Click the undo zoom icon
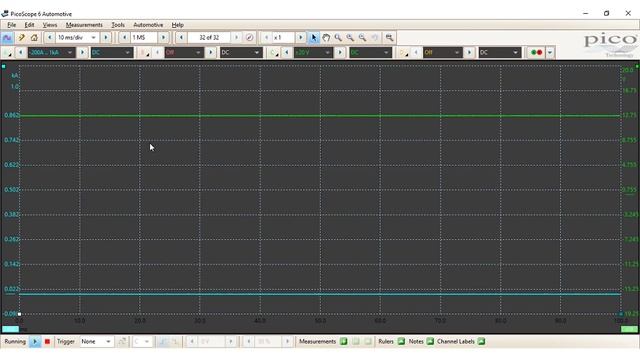This screenshot has height=360, width=640. 375,38
